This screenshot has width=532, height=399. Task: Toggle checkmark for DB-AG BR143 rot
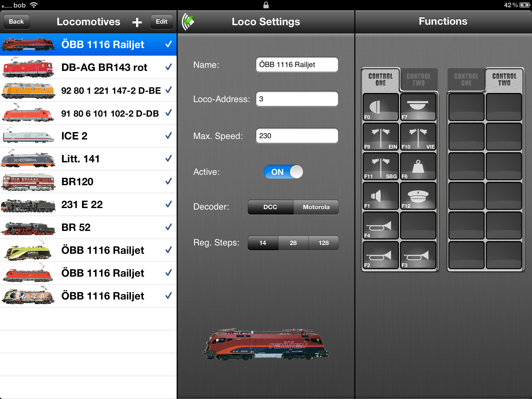click(169, 67)
